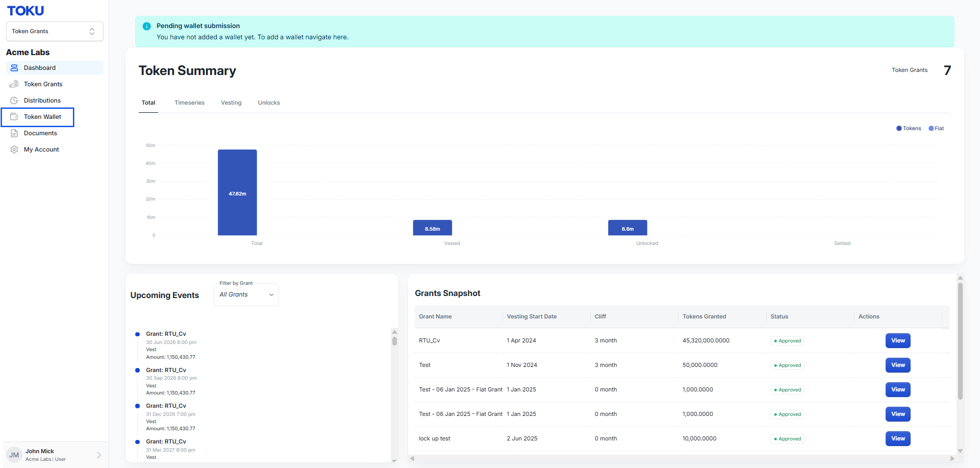Click the TOKU logo
Image resolution: width=980 pixels, height=468 pixels.
click(26, 11)
